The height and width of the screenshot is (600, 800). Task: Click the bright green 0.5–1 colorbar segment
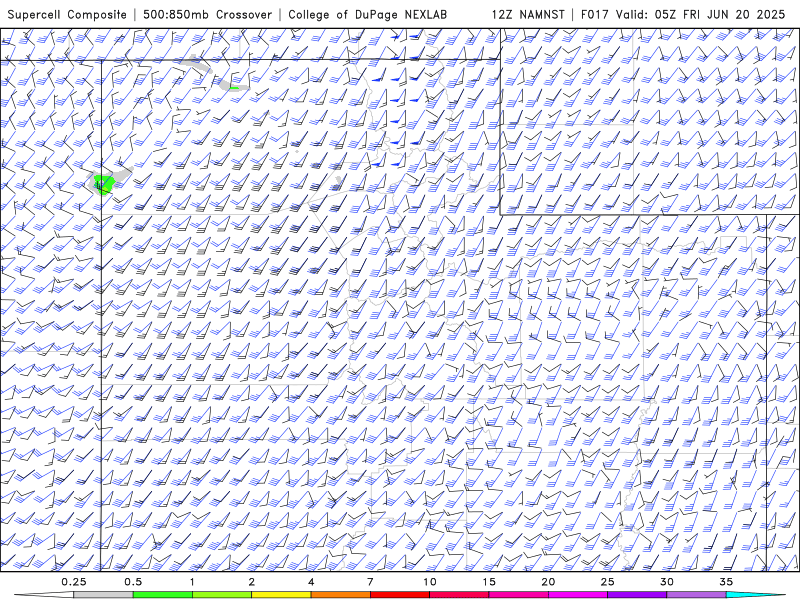pos(162,595)
